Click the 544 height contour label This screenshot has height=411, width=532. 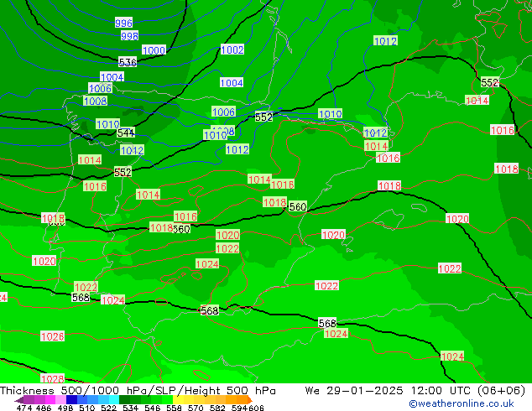point(126,133)
